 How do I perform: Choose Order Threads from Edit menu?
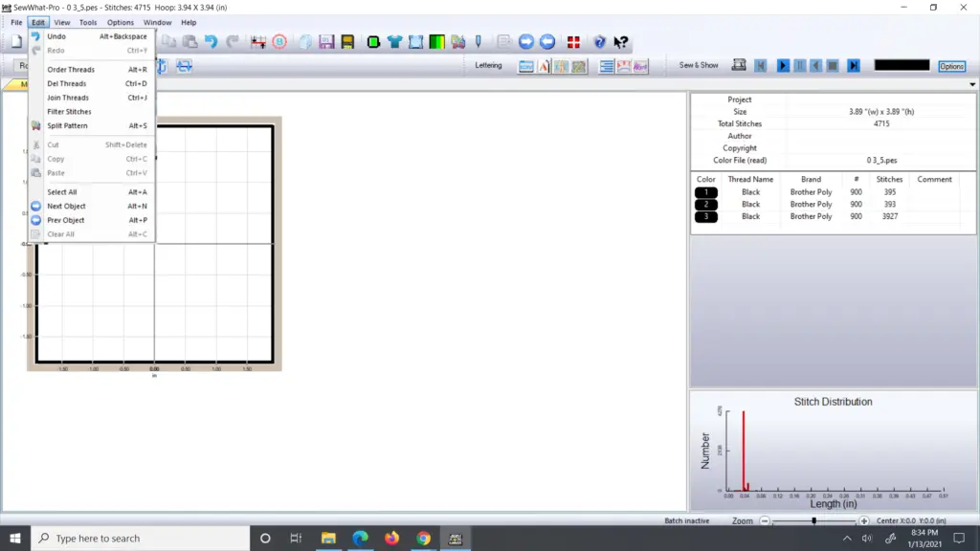tap(71, 70)
